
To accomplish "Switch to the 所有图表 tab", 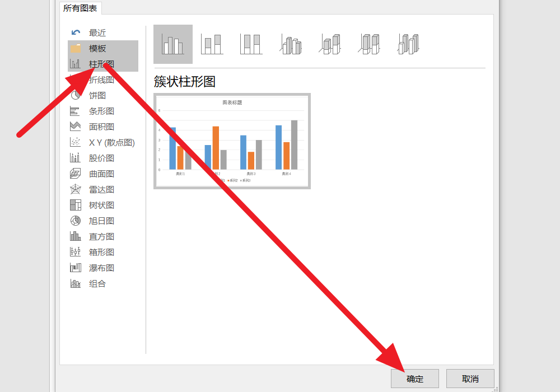I will click(81, 8).
